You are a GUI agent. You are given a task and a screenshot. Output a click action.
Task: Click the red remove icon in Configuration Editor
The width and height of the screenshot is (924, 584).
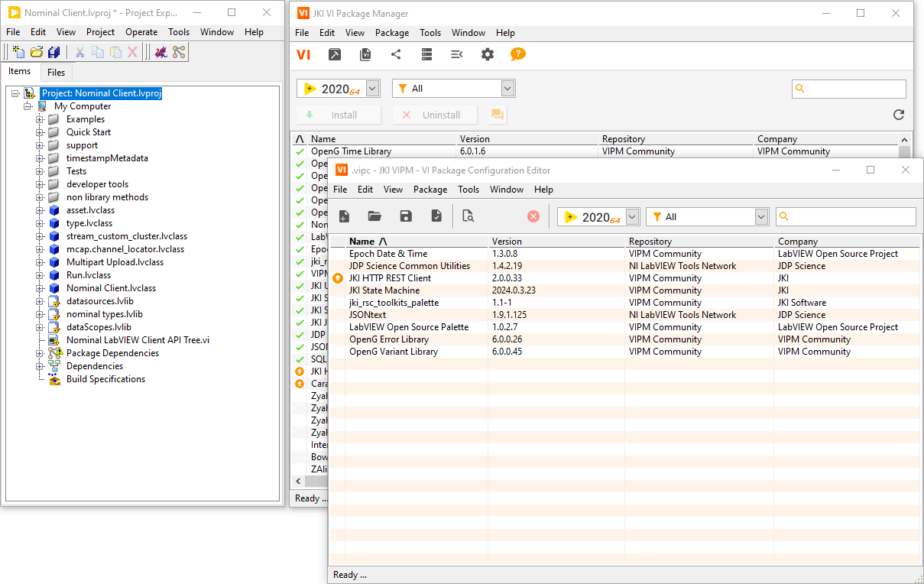(533, 216)
